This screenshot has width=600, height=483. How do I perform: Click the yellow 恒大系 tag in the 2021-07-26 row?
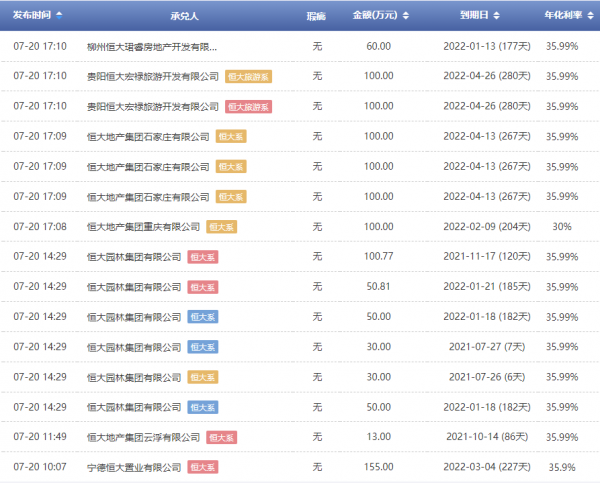[203, 377]
